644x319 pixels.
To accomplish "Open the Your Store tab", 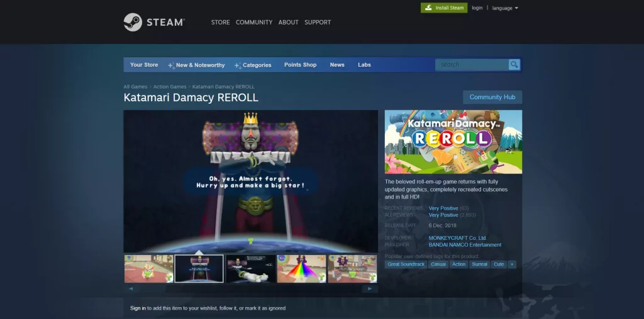I will point(144,65).
